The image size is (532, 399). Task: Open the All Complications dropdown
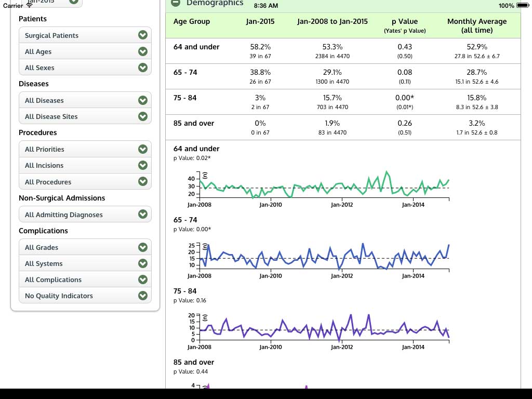click(x=85, y=280)
